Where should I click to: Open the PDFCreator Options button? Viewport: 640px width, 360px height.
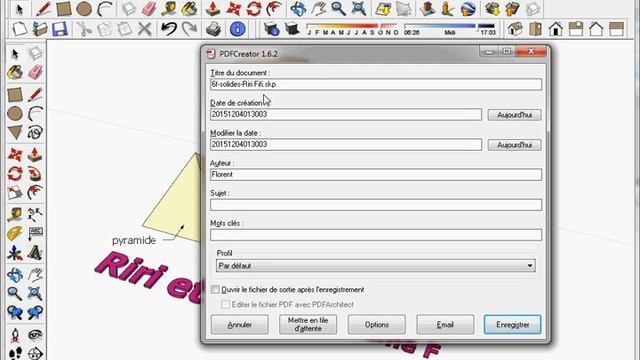point(377,324)
